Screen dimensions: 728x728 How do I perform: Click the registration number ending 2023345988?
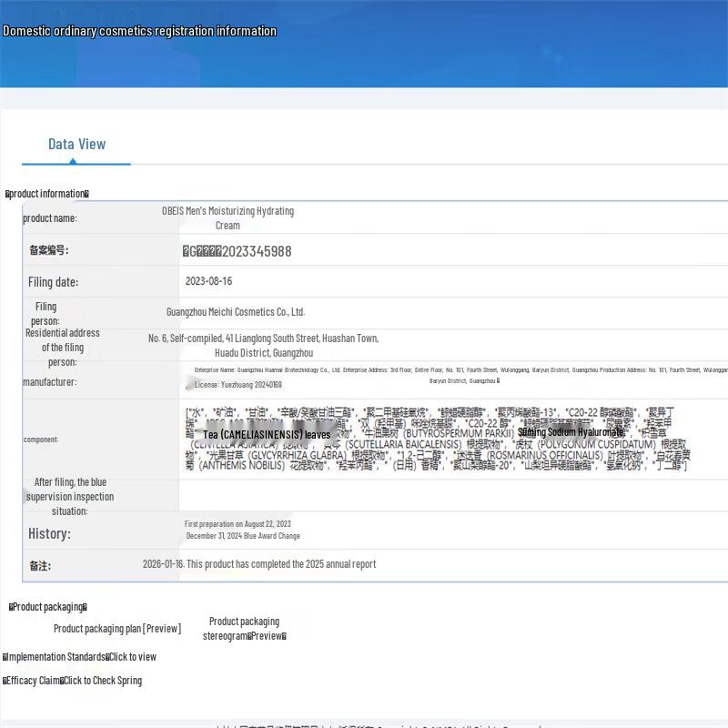tap(238, 251)
